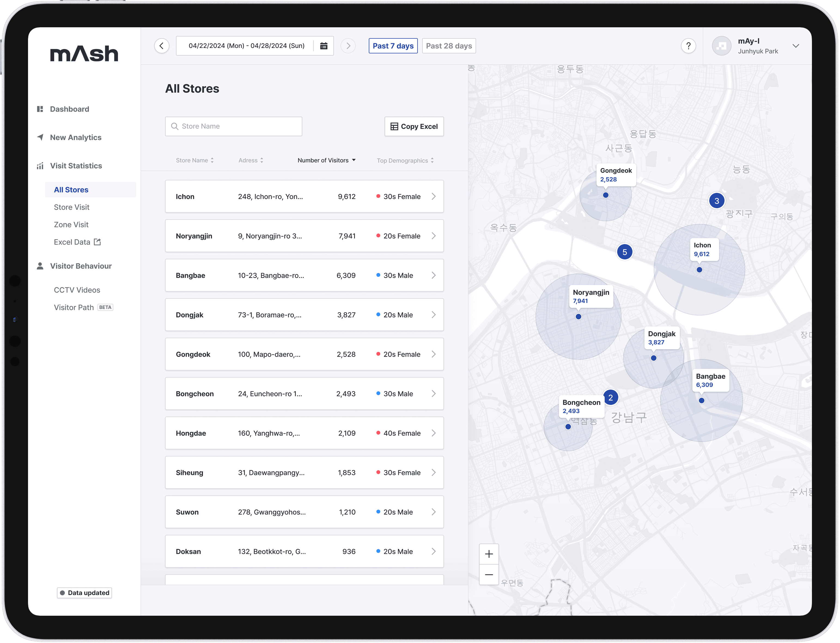
Task: Select the Ichon store name
Action: (185, 197)
